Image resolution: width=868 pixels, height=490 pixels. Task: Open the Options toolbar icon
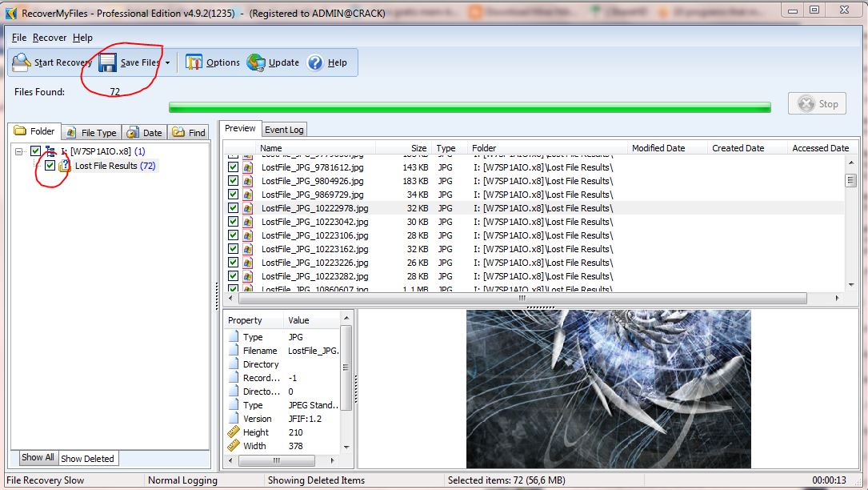(x=193, y=62)
